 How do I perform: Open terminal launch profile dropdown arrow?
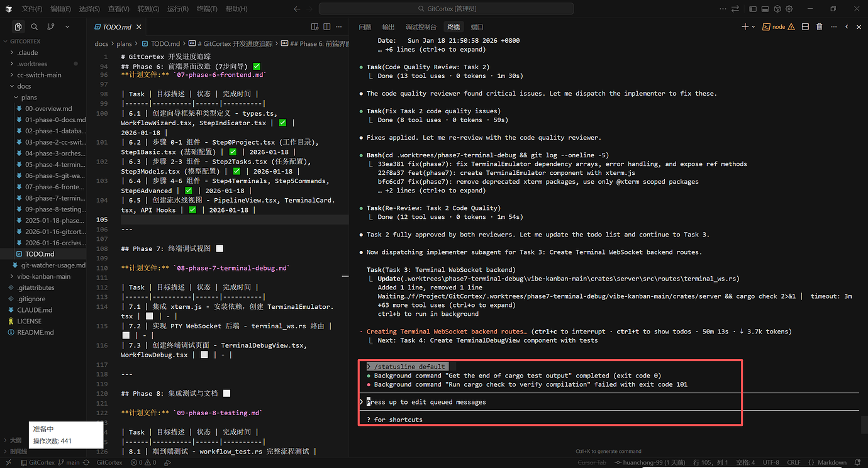[754, 26]
